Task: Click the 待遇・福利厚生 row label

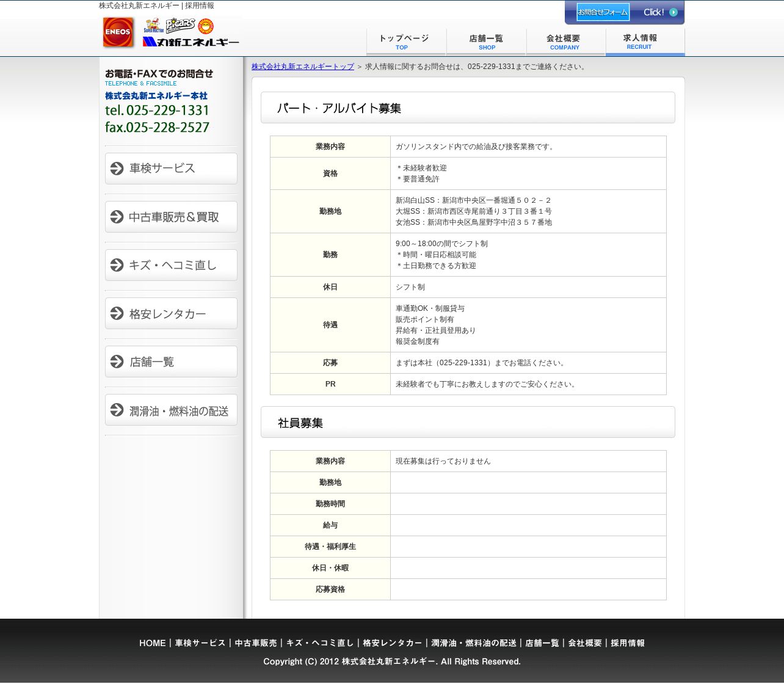Action: pos(330,547)
